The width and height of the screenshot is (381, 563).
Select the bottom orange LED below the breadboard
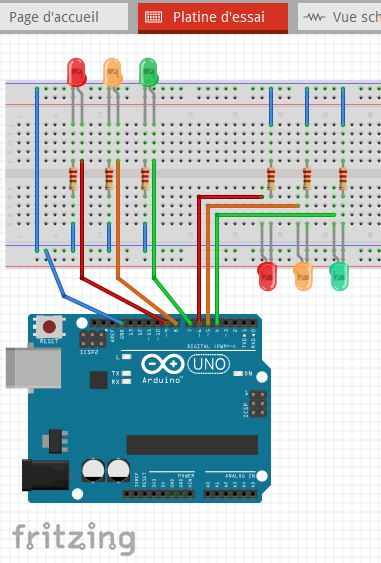click(303, 276)
